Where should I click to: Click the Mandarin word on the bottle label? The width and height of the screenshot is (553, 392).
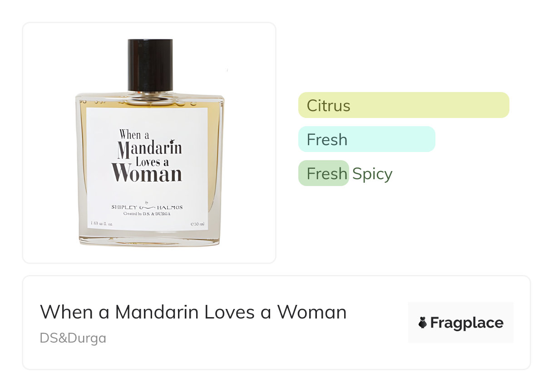pyautogui.click(x=150, y=148)
